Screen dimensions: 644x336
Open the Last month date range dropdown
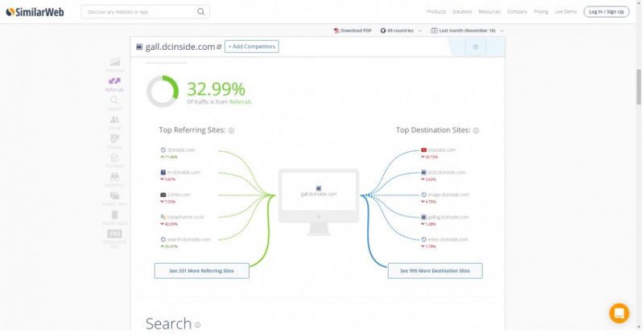tap(467, 31)
